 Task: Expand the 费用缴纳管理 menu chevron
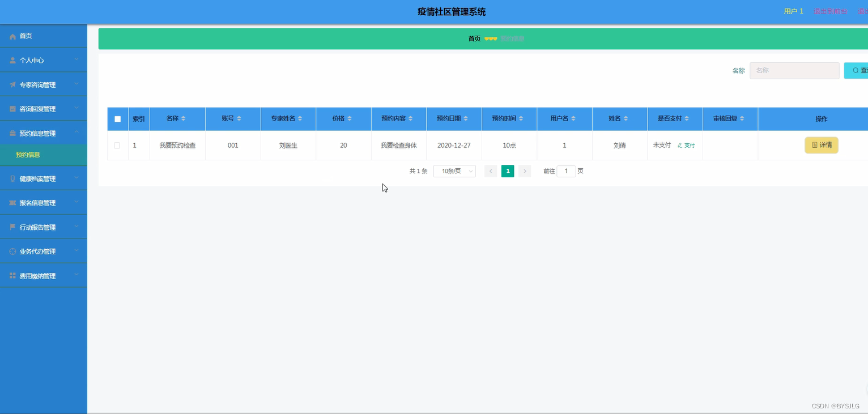(x=76, y=275)
